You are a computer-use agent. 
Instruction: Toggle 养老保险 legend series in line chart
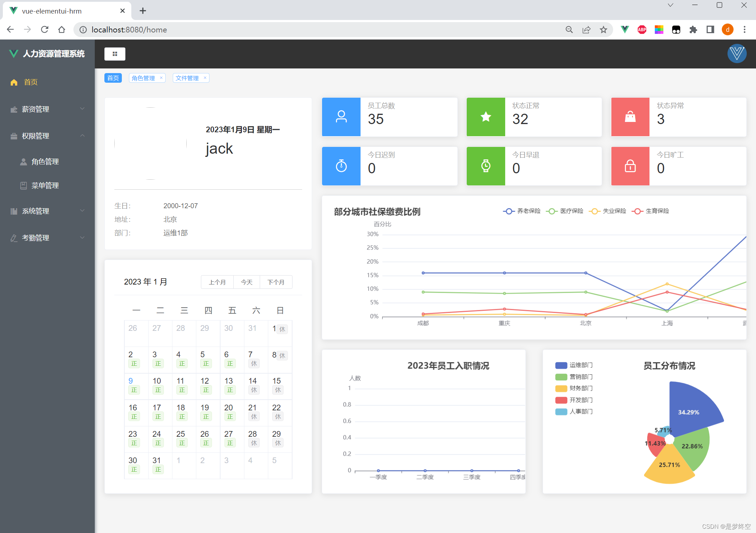522,211
